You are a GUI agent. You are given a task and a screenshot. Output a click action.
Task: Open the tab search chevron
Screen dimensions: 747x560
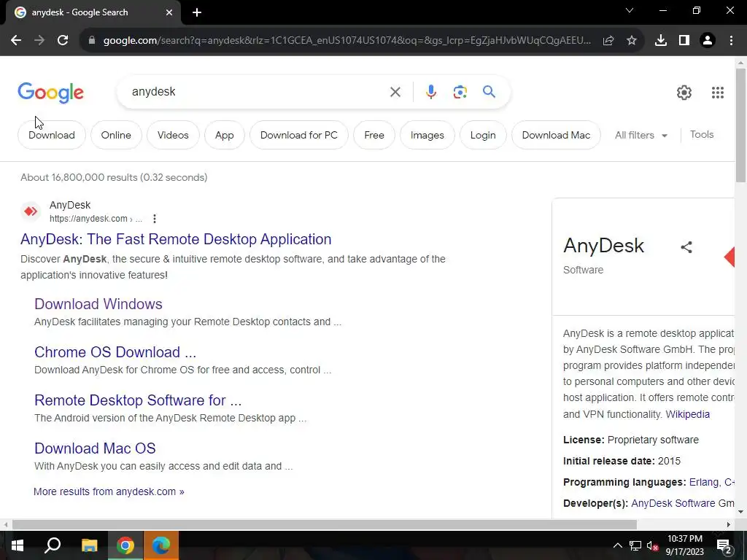(x=630, y=10)
